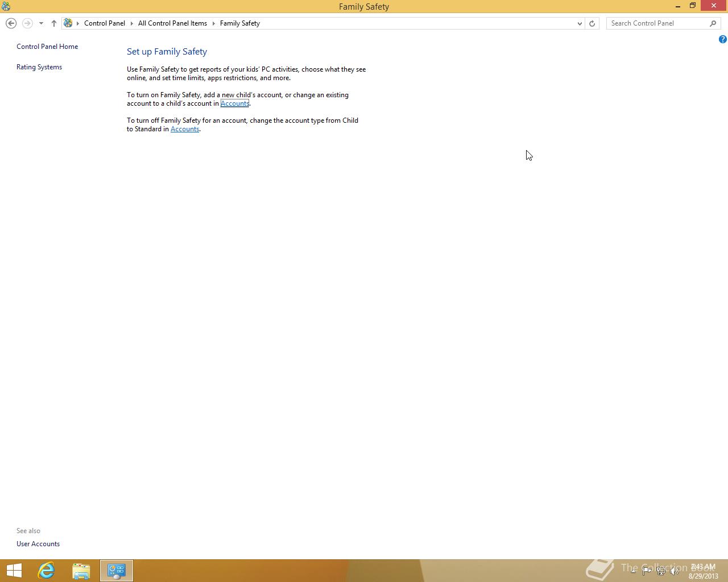
Task: Minimize the Family Safety window
Action: pos(677,6)
